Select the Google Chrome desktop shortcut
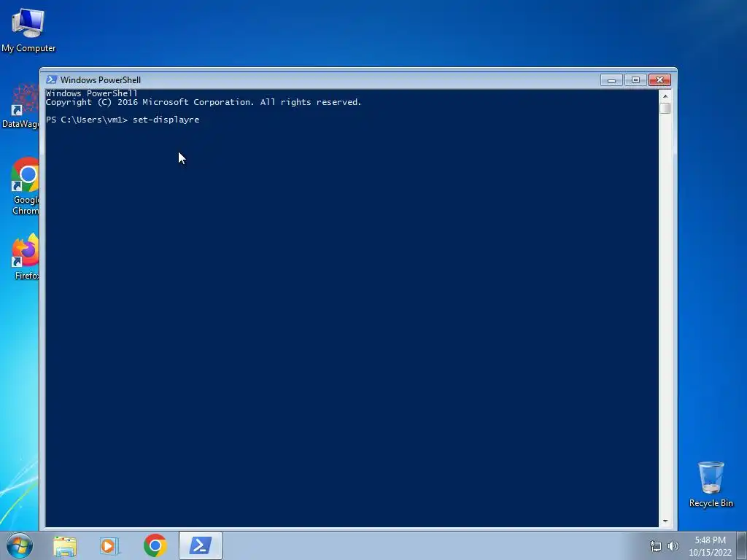This screenshot has height=560, width=747. [25, 186]
